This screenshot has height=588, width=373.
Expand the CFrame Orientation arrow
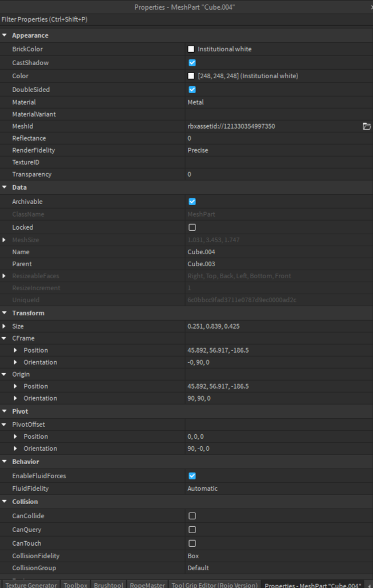pos(15,362)
